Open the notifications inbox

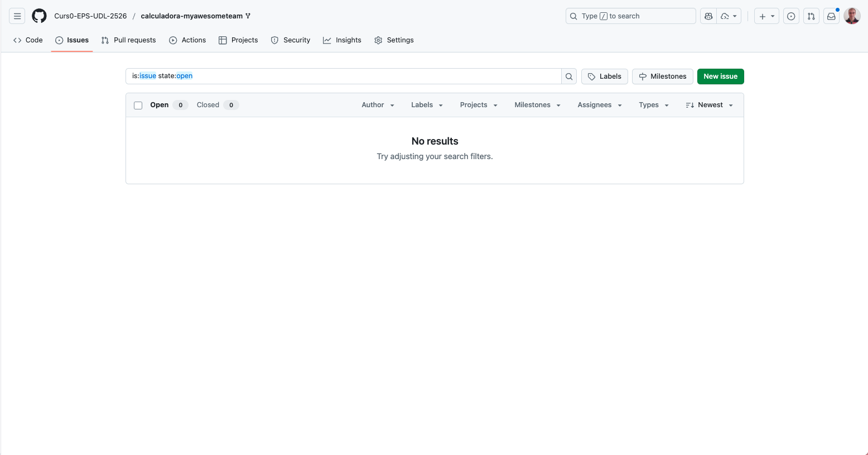(831, 16)
